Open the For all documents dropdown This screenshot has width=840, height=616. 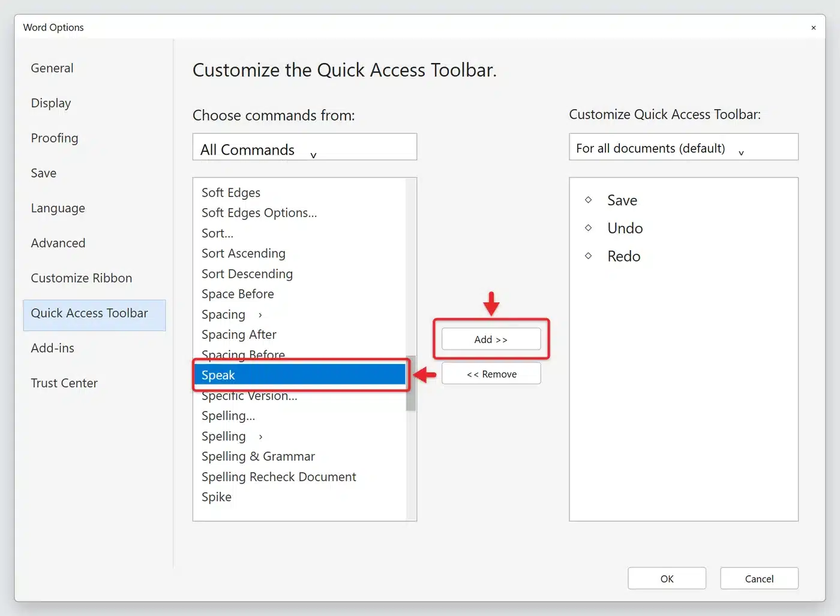tap(683, 147)
